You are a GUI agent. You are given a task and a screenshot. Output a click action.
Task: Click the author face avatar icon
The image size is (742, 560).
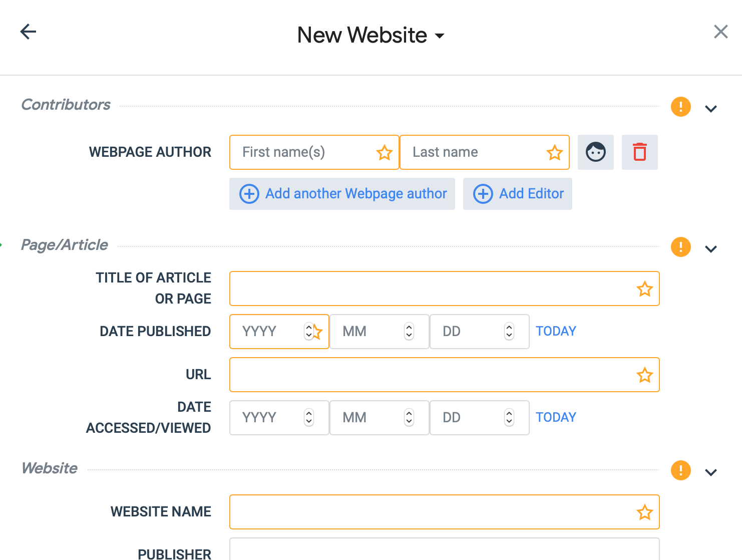coord(595,152)
